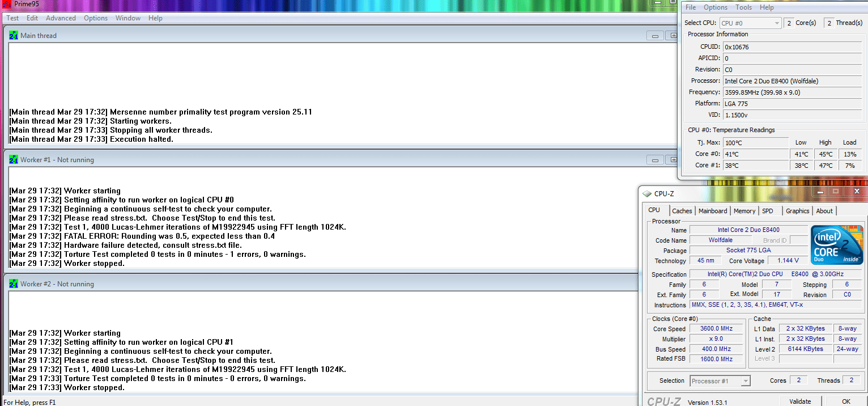868x406 pixels.
Task: Switch to the Mainboard tab in CPU-Z
Action: [713, 211]
